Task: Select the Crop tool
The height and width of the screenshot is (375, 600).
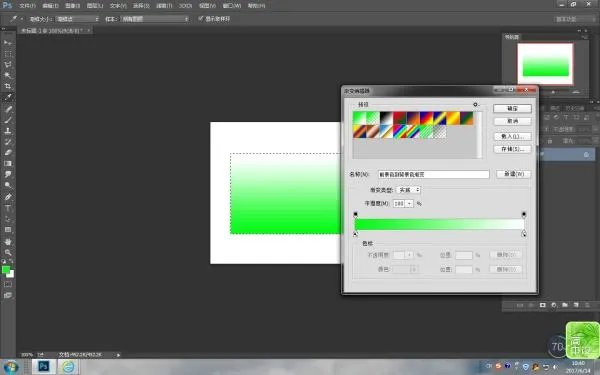Action: tap(8, 86)
